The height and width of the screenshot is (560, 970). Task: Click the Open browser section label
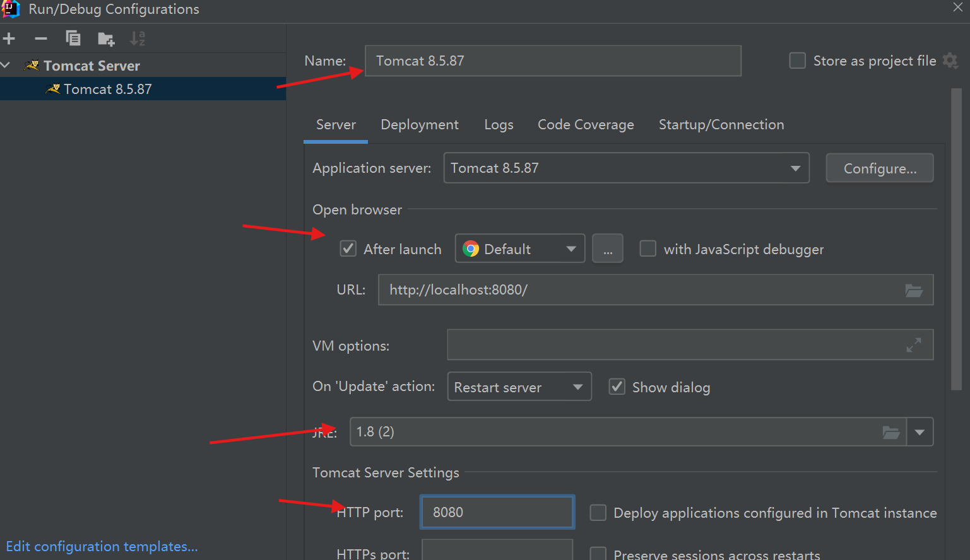coord(357,209)
